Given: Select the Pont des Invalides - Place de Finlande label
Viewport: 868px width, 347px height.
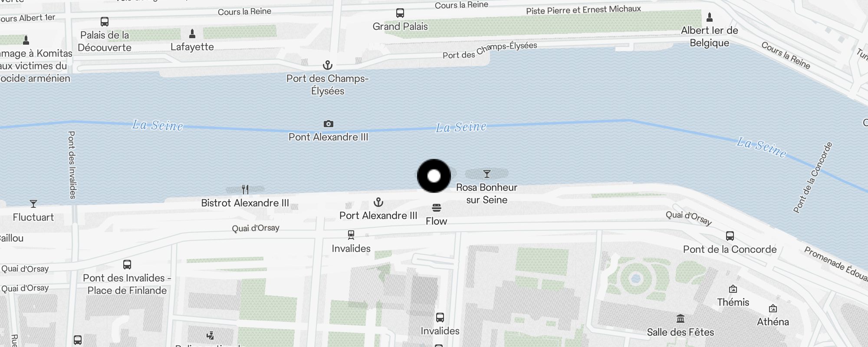Looking at the screenshot, I should 127,284.
